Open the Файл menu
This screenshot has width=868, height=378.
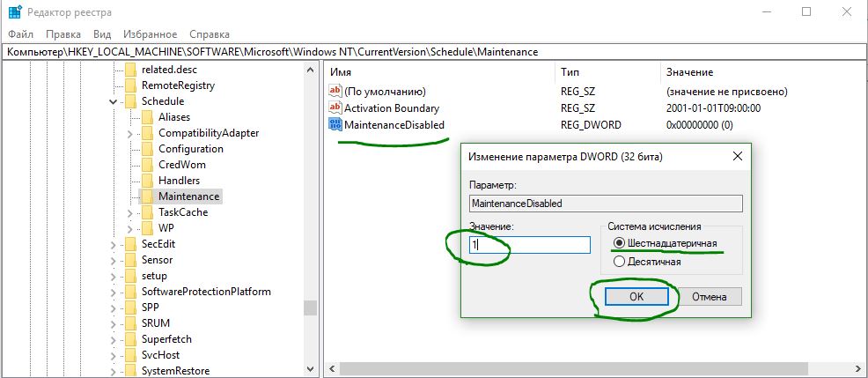[x=20, y=34]
